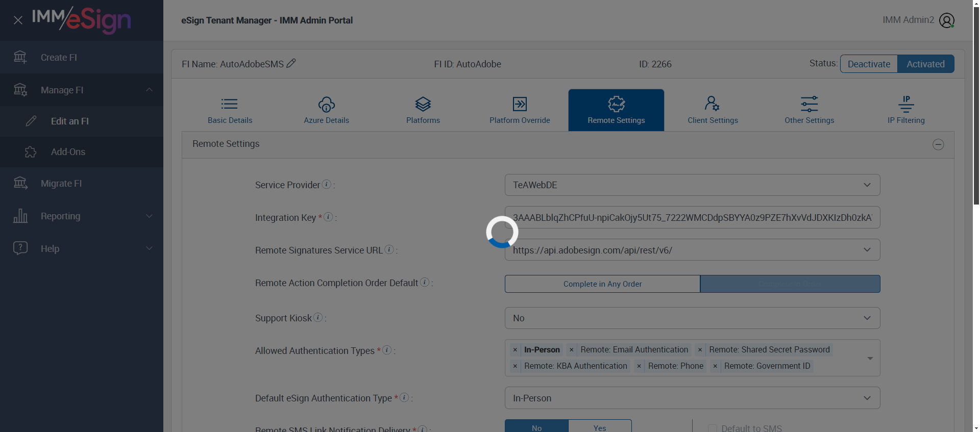Remove Remote: Email Authentication tag
This screenshot has width=980, height=432.
pyautogui.click(x=572, y=350)
